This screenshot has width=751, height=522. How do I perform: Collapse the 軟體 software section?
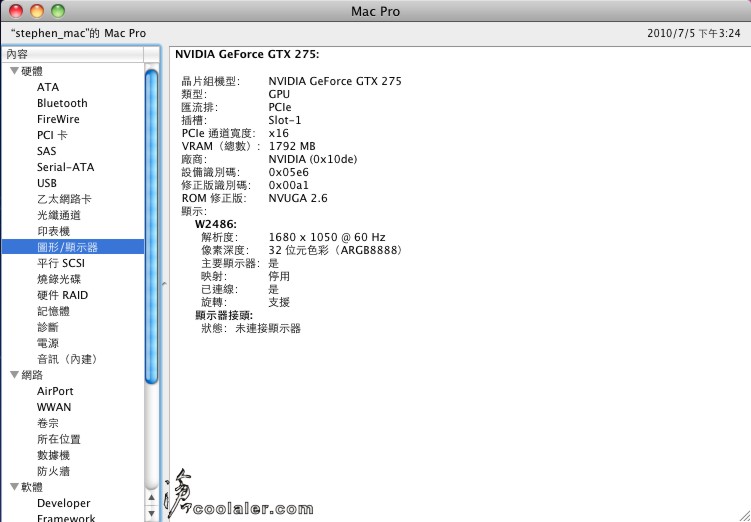15,487
